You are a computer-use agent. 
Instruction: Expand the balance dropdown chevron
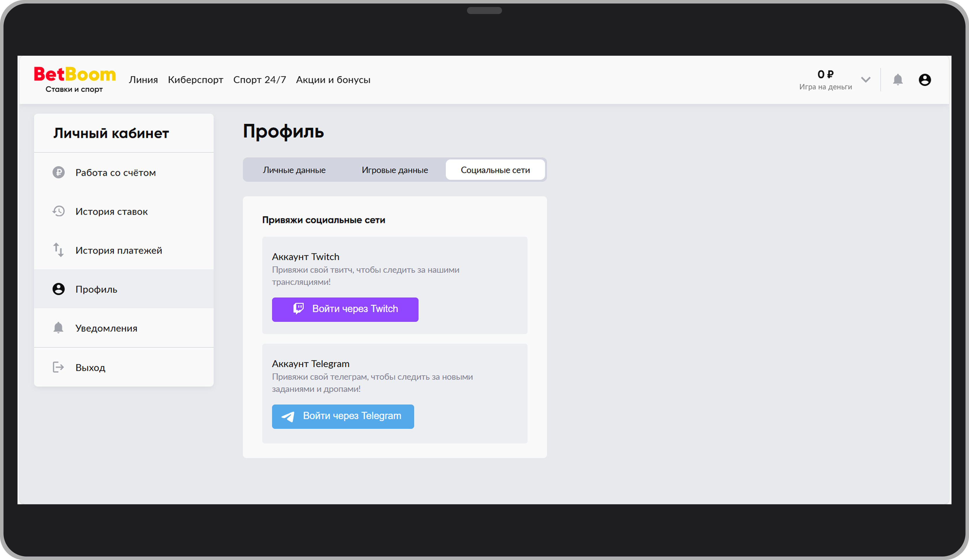coord(866,80)
